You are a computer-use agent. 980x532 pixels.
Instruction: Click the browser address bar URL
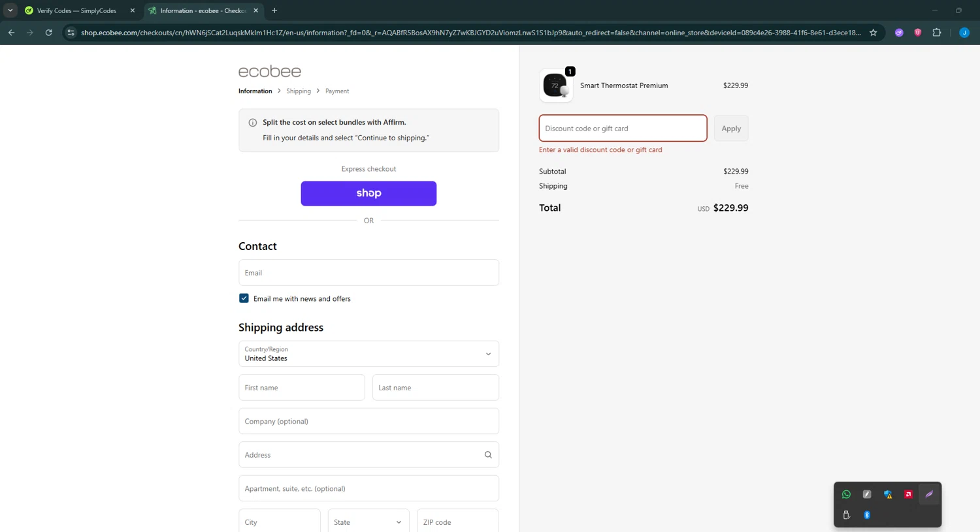pos(470,33)
